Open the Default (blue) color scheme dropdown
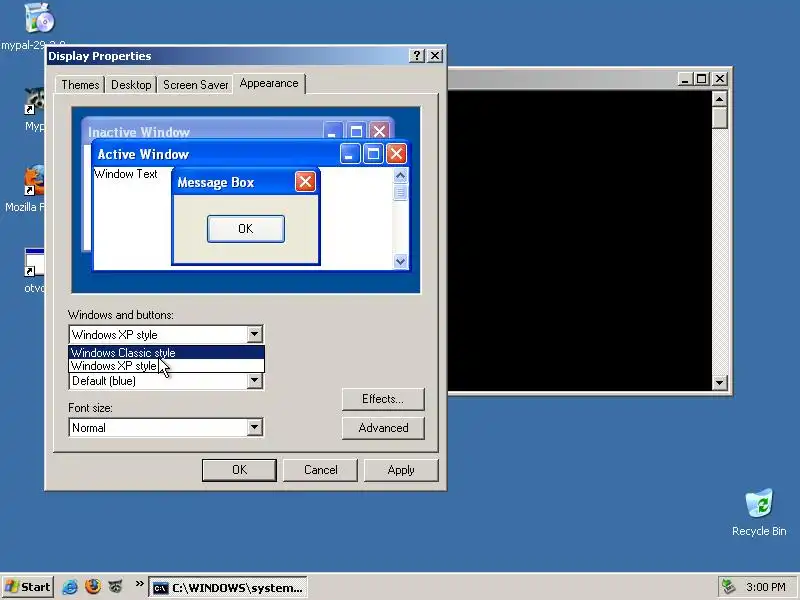This screenshot has height=600, width=800. (x=254, y=381)
